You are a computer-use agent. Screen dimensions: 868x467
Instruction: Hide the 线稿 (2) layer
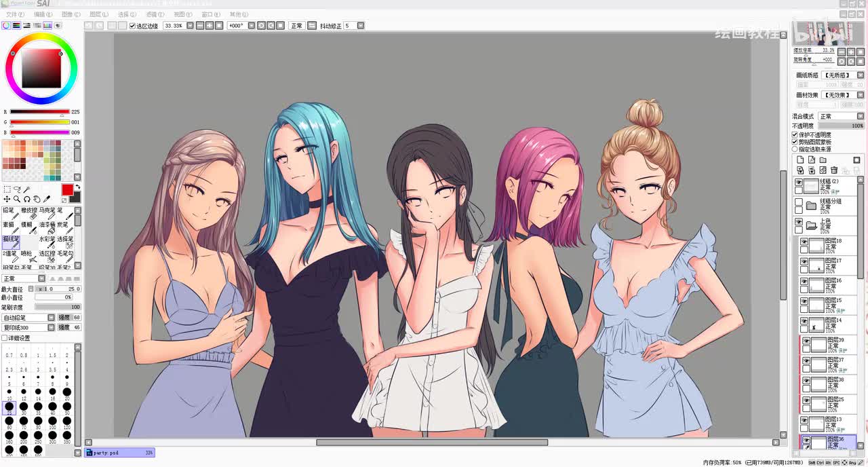click(x=799, y=182)
